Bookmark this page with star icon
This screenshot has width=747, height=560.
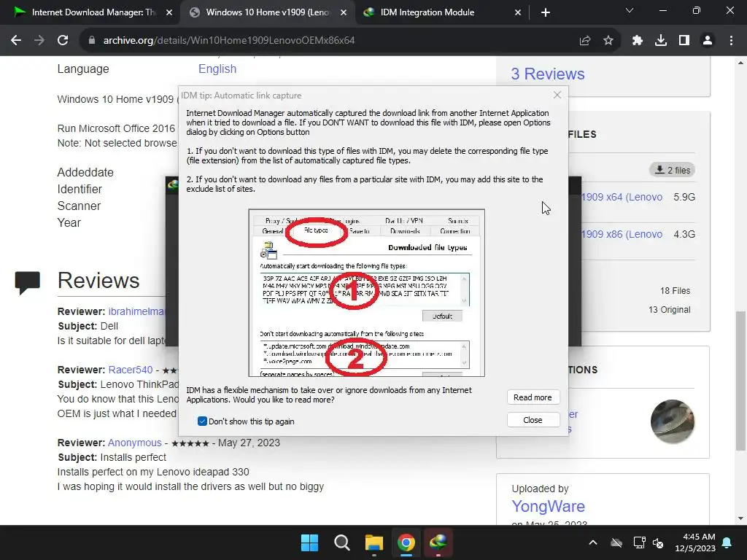click(608, 41)
